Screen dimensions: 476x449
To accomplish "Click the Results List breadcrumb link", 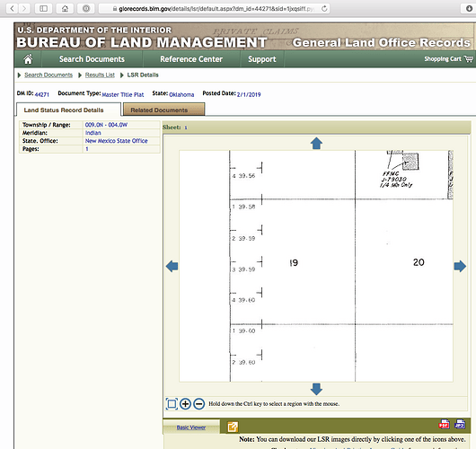I will click(100, 75).
